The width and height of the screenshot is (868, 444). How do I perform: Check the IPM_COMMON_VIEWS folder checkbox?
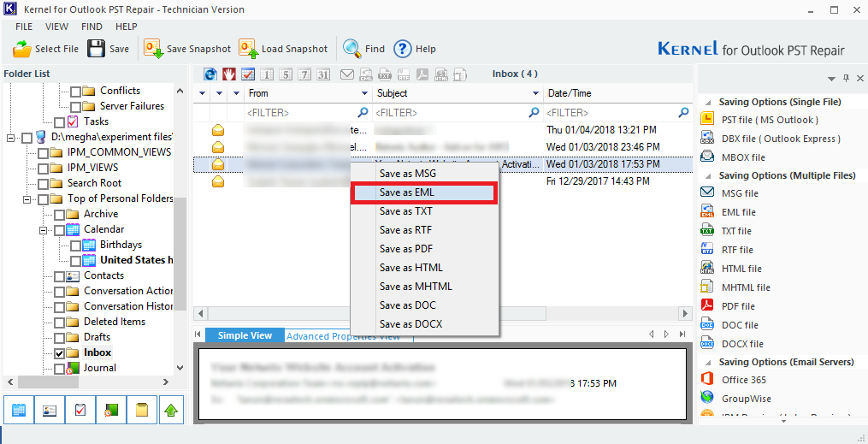coord(43,153)
